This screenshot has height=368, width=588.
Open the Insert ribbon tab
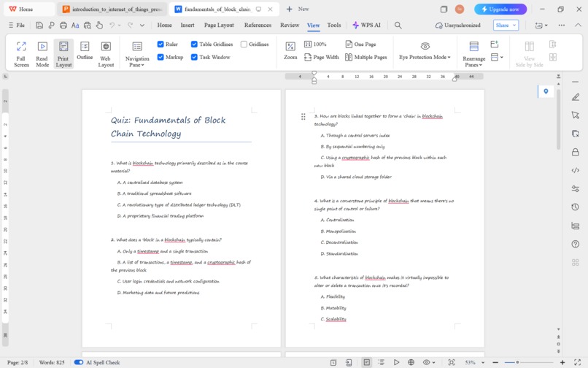pyautogui.click(x=187, y=25)
